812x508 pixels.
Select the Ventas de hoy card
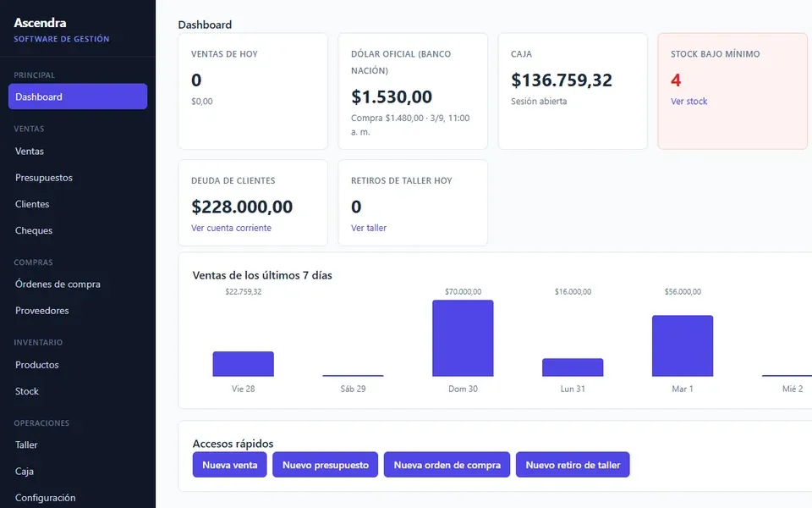point(253,91)
